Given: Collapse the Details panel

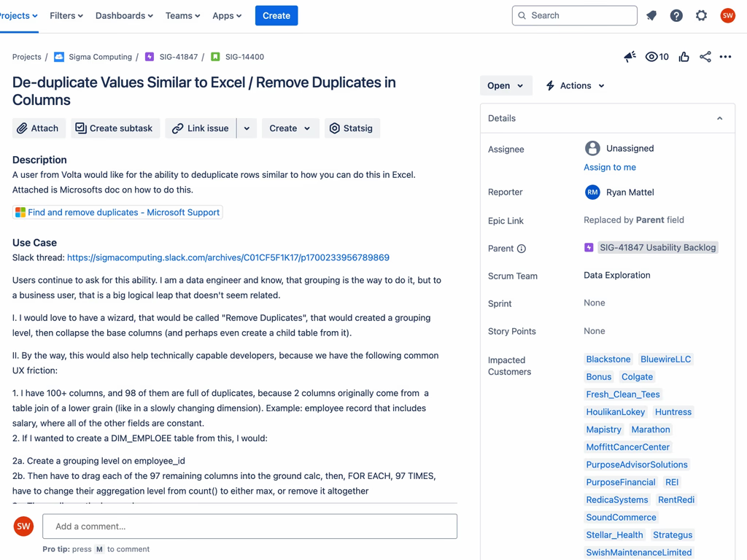Looking at the screenshot, I should (719, 118).
